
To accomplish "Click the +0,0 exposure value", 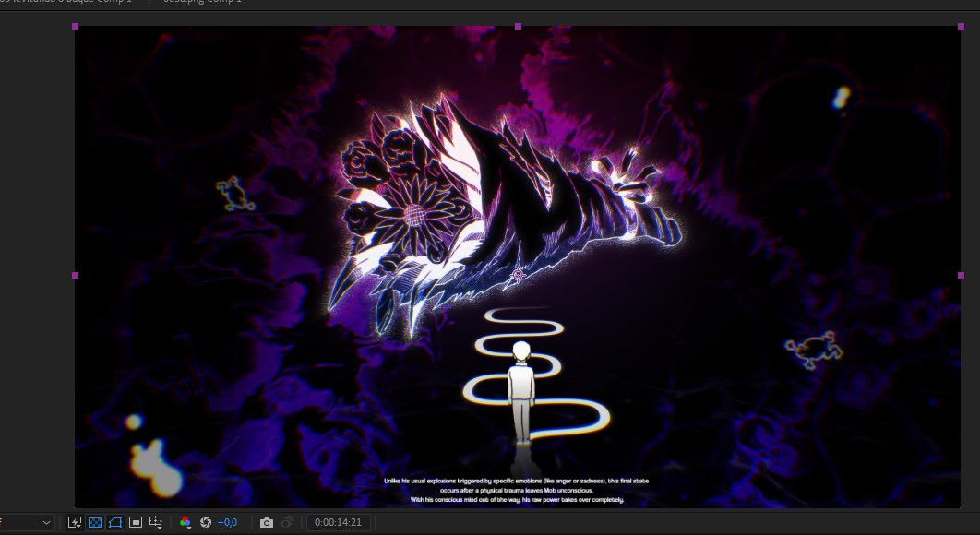I will tap(228, 522).
